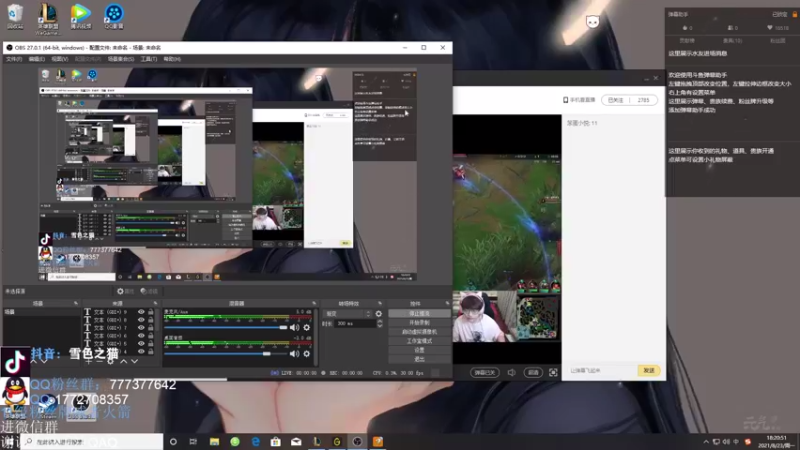Pop out the 来源 sources dock icon
800x450 pixels.
(155, 304)
